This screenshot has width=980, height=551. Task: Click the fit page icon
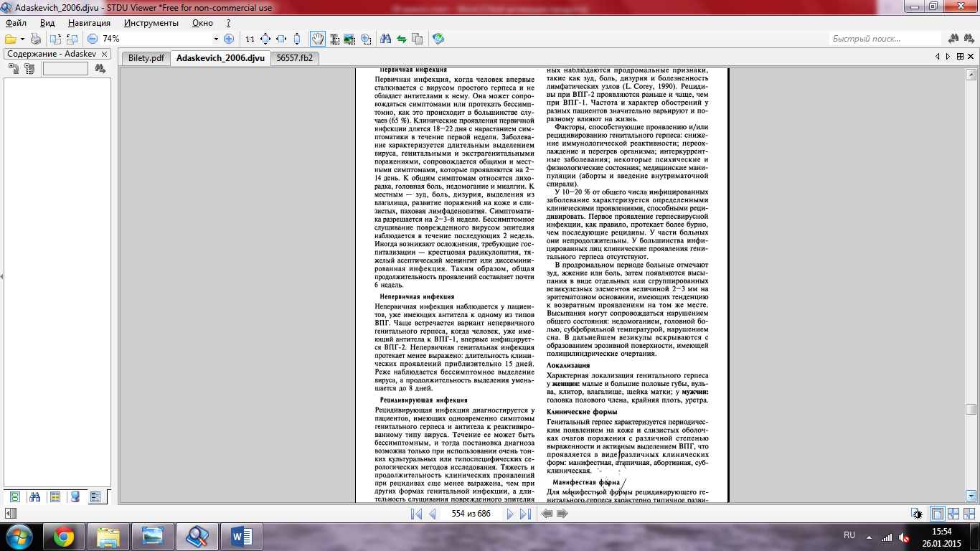tap(265, 39)
